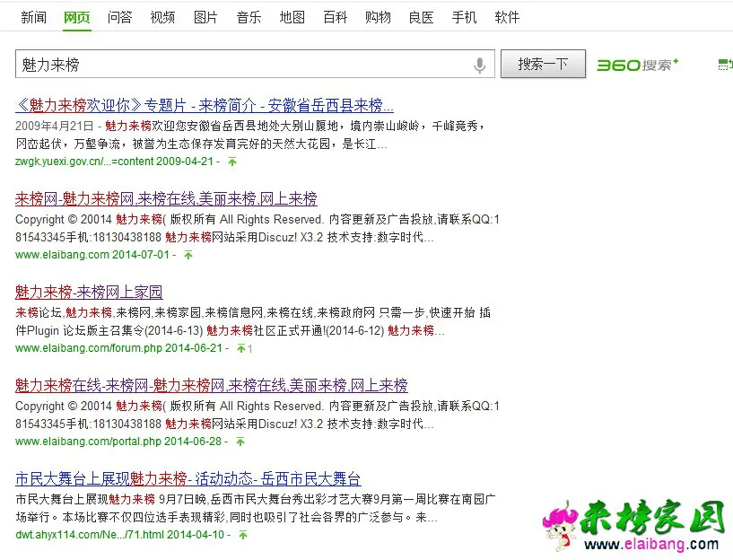Open the 百科 tab
This screenshot has height=560, width=733.
[335, 17]
